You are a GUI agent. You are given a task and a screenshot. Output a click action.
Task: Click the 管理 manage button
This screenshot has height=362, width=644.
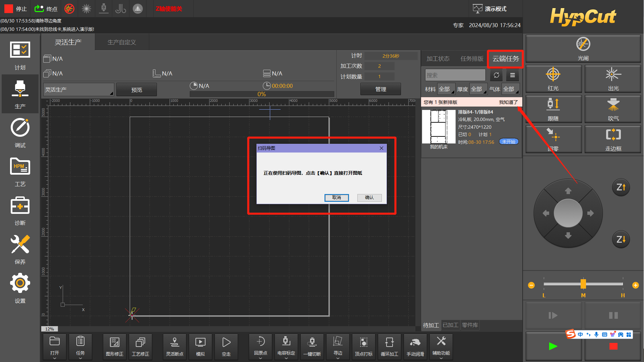380,89
